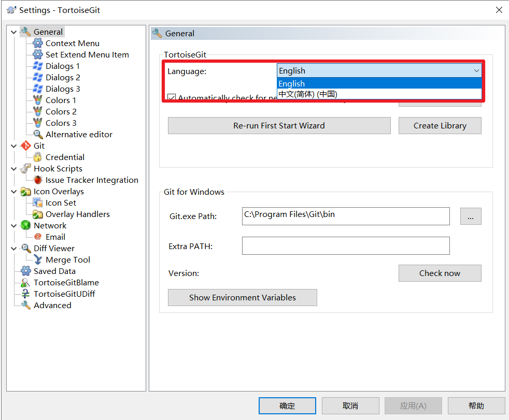509x420 pixels.
Task: Choose English in the language list
Action: pos(379,83)
